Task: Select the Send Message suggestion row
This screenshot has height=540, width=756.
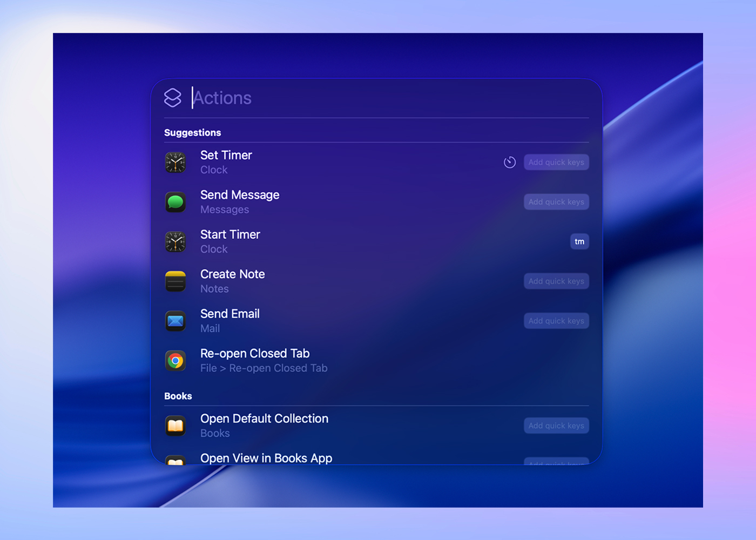Action: pos(324,202)
